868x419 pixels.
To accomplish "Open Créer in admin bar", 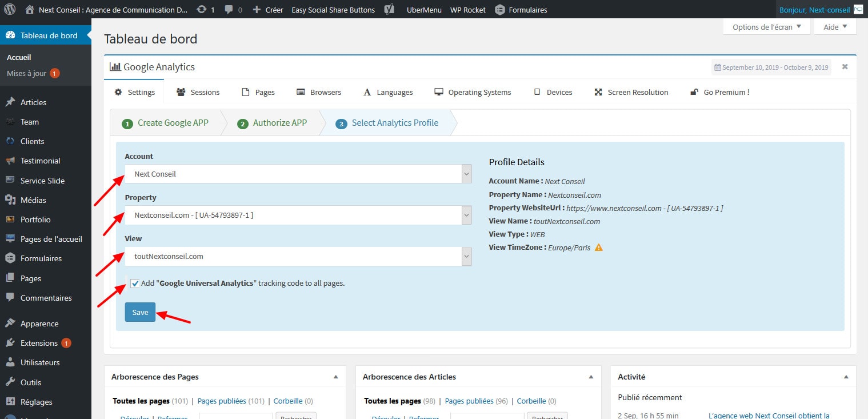I will pyautogui.click(x=267, y=10).
